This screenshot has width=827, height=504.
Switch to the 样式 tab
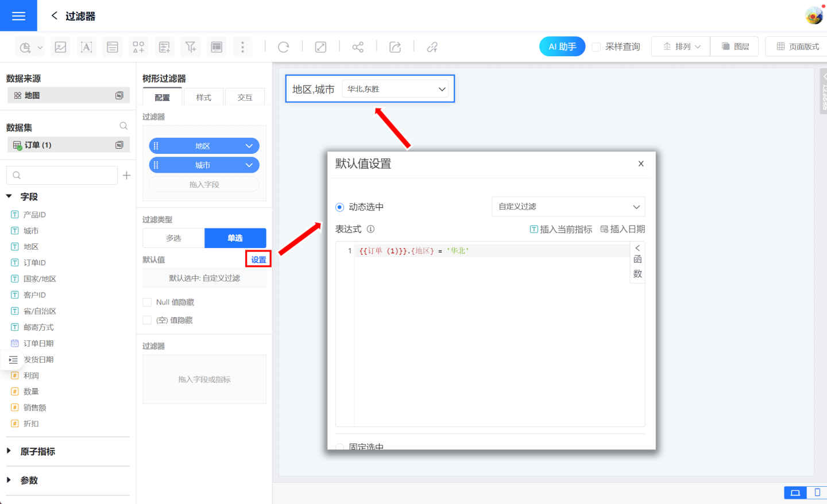[203, 98]
